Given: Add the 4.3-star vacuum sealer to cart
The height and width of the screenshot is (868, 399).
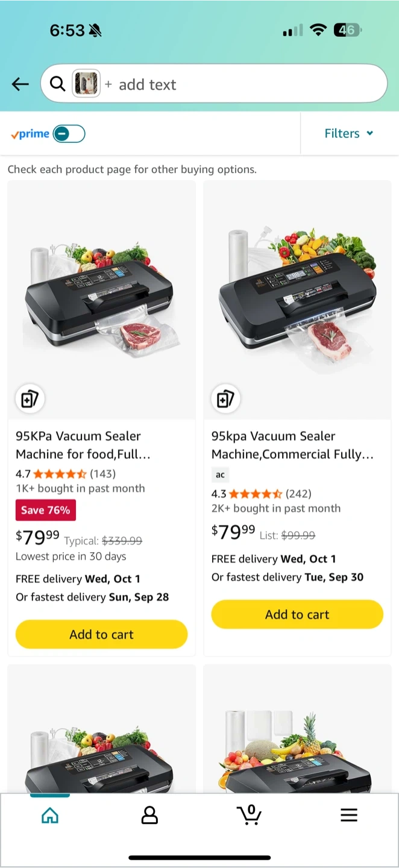Looking at the screenshot, I should click(297, 614).
